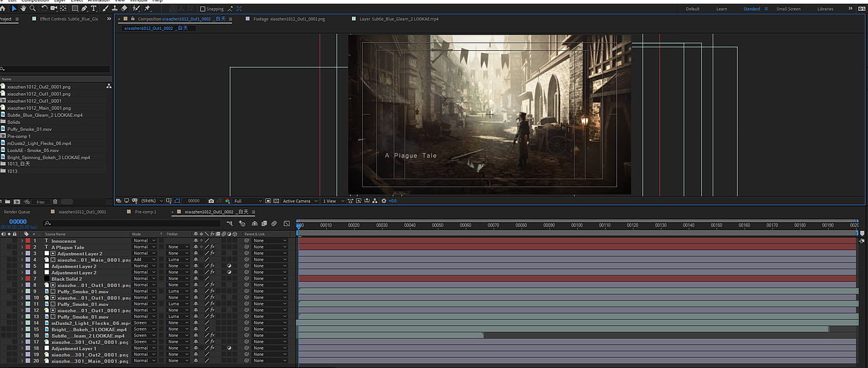The height and width of the screenshot is (368, 868).
Task: Open the Composition Mini-Flowchart icon
Action: 230,223
